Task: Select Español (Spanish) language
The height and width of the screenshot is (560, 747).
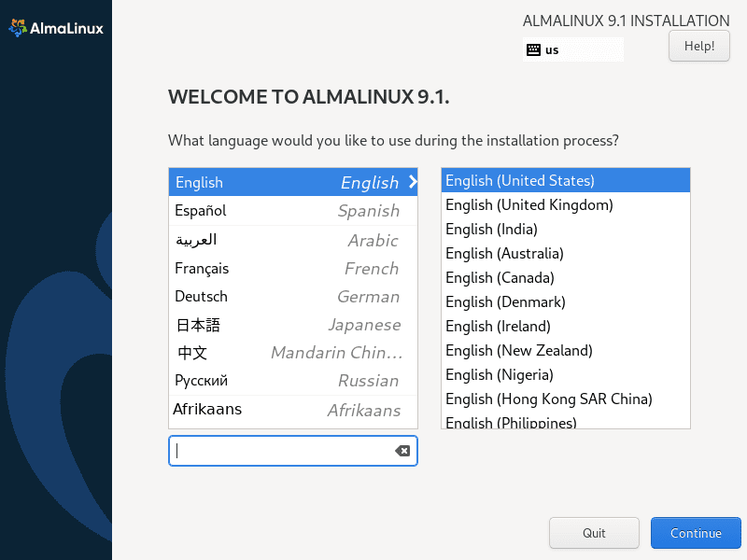Action: [293, 211]
